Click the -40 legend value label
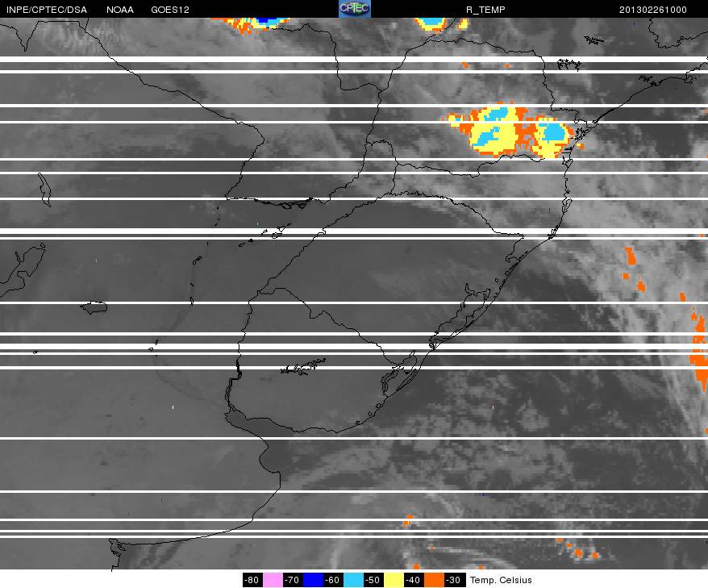 (414, 580)
